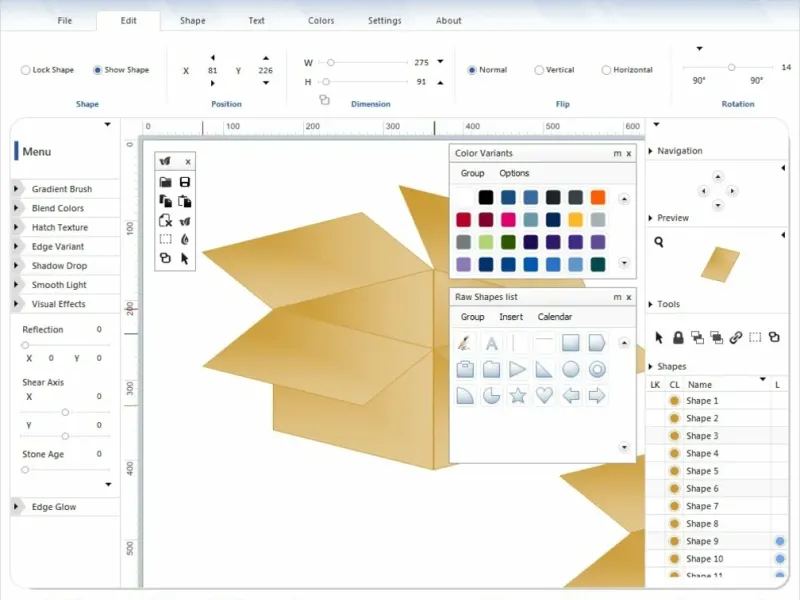Insert the filled circle shape
800x600 pixels.
click(571, 369)
